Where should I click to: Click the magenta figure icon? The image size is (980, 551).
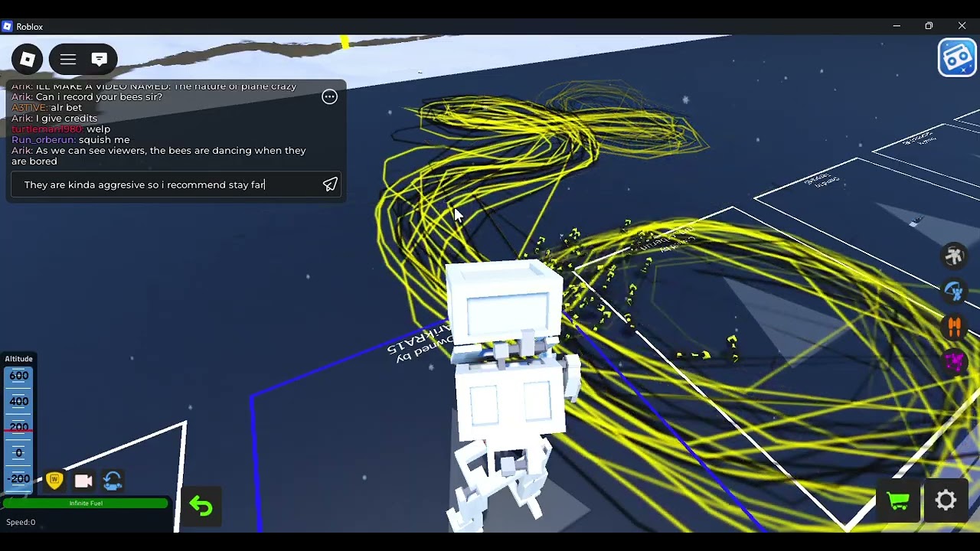tap(954, 361)
